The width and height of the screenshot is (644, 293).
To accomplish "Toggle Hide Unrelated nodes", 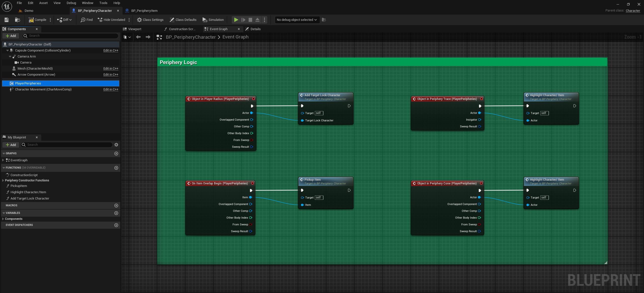I will pyautogui.click(x=111, y=20).
